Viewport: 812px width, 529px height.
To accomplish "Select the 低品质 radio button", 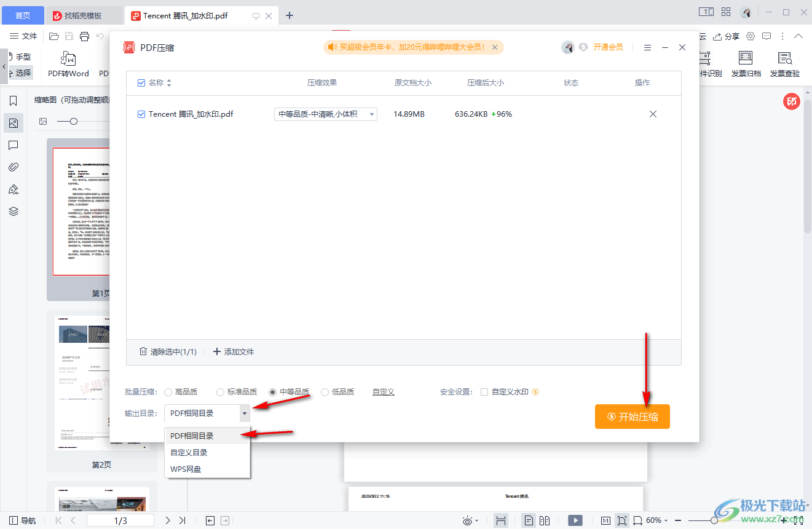I will (325, 392).
